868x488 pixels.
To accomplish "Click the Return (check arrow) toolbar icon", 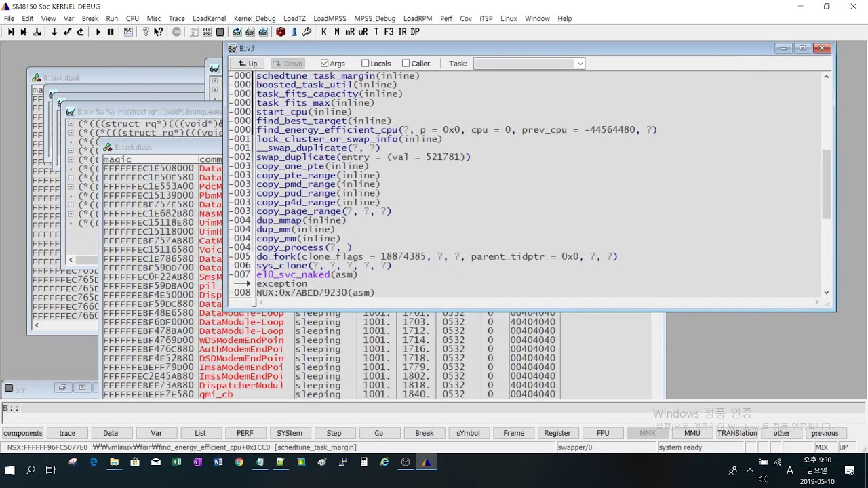I will click(x=67, y=32).
